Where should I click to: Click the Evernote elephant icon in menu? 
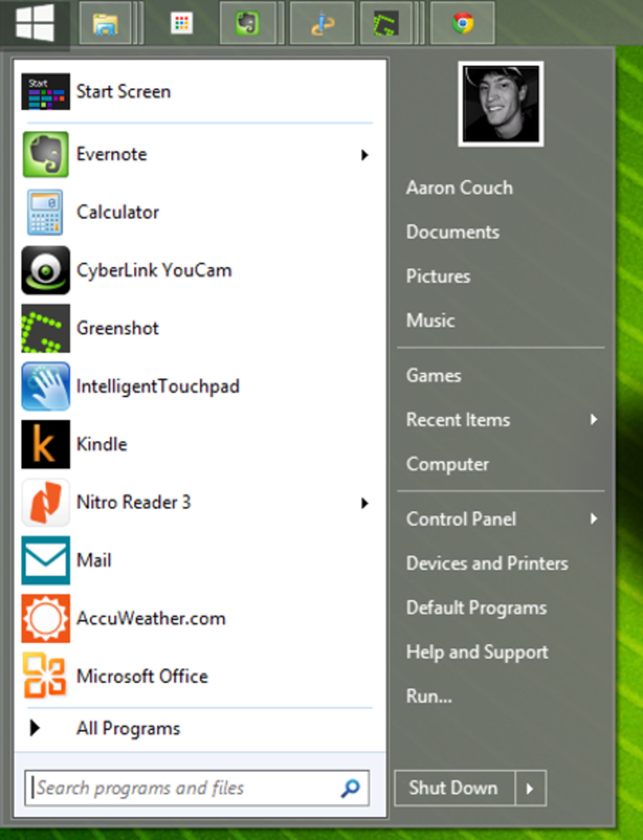46,155
